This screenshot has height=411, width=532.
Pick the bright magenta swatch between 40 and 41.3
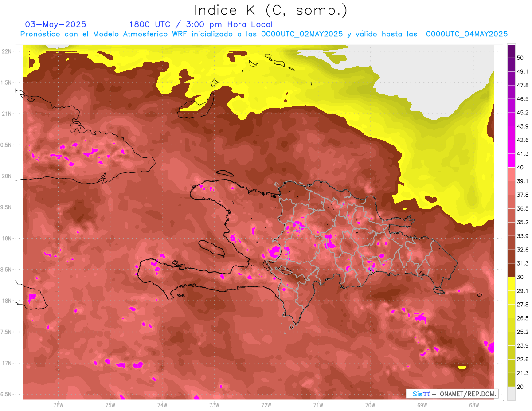[511, 160]
